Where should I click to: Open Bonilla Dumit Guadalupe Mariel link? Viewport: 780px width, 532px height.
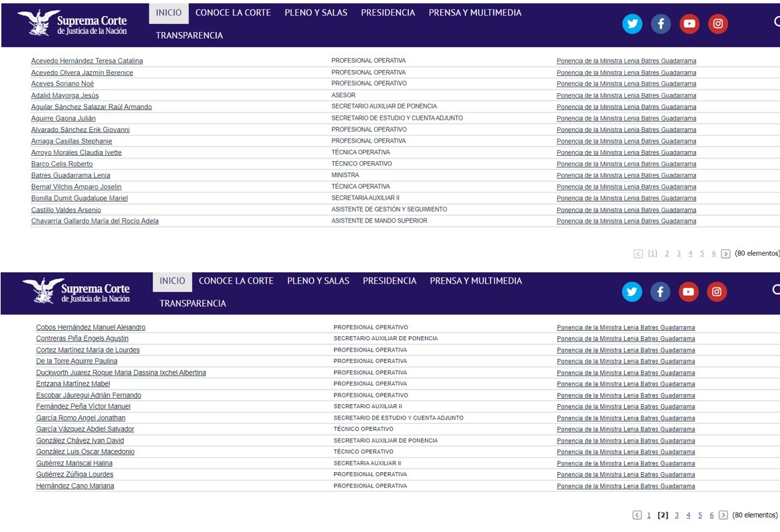click(79, 198)
